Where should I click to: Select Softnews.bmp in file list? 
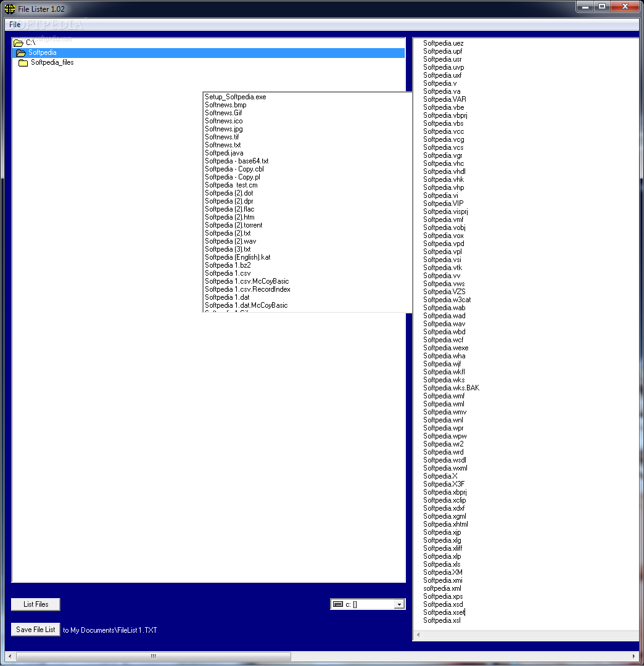click(x=226, y=105)
